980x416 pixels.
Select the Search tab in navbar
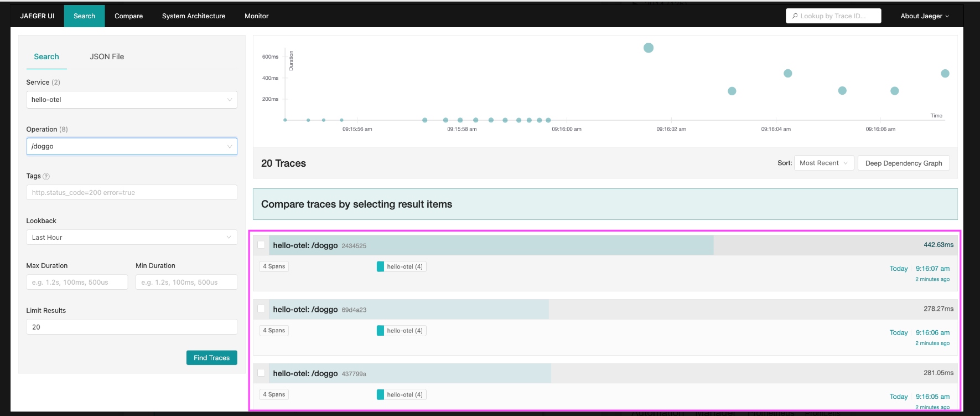pyautogui.click(x=85, y=16)
